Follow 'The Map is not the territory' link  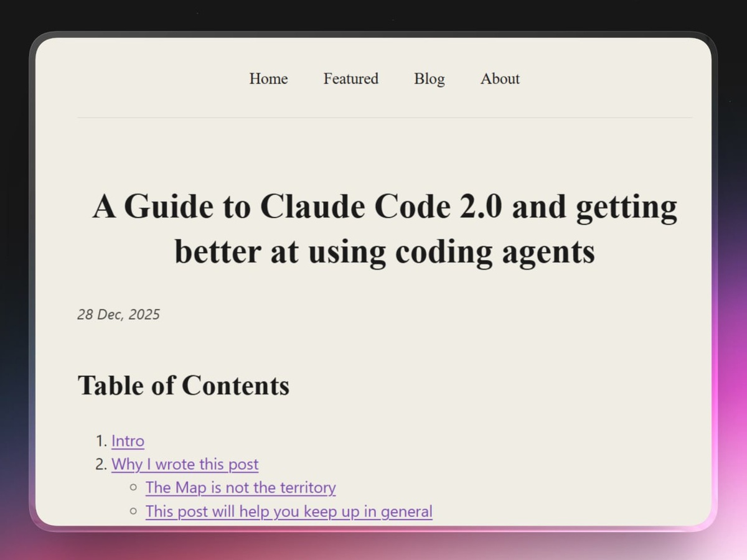click(x=240, y=488)
